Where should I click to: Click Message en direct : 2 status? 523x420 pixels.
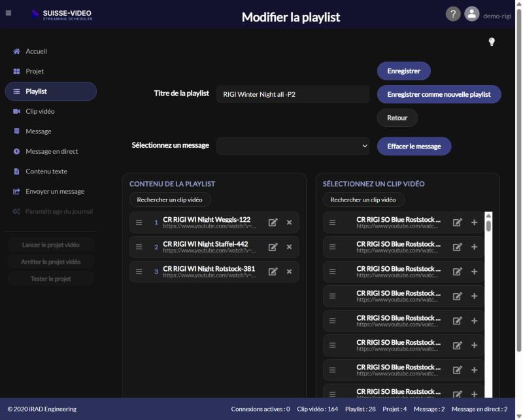point(480,409)
